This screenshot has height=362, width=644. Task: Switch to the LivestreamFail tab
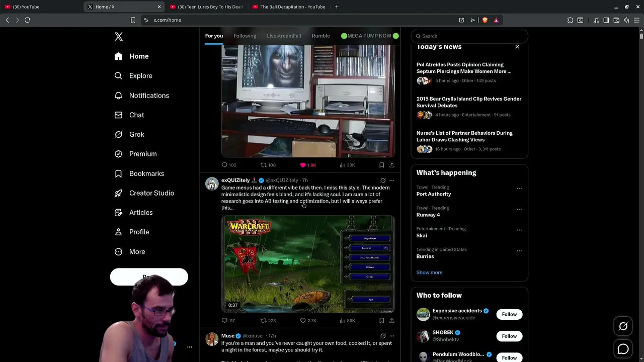(x=284, y=36)
